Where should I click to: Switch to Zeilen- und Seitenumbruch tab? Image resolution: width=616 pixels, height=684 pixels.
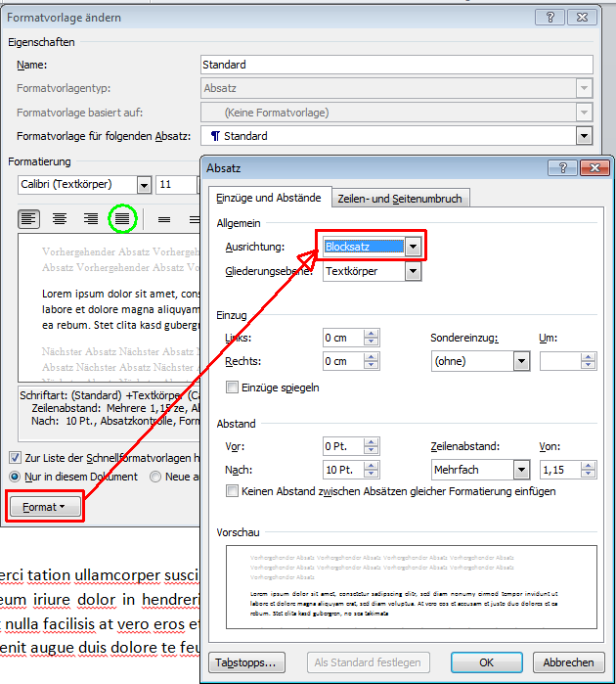click(400, 199)
